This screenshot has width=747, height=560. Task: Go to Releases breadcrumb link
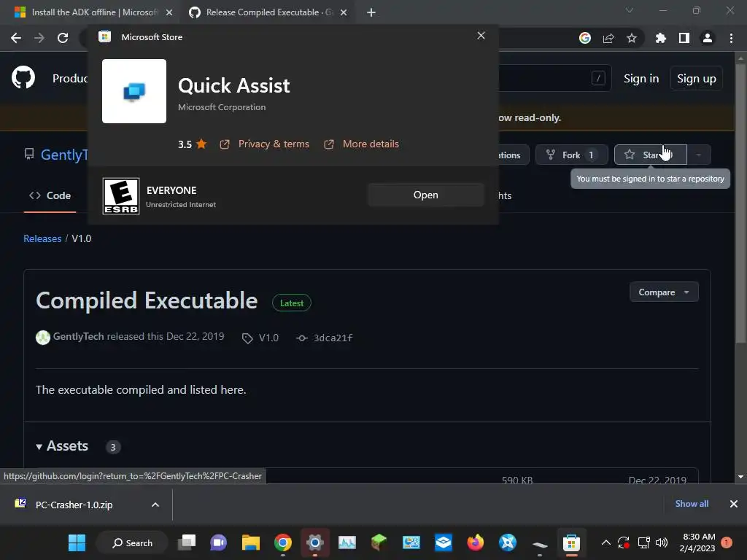pyautogui.click(x=42, y=238)
